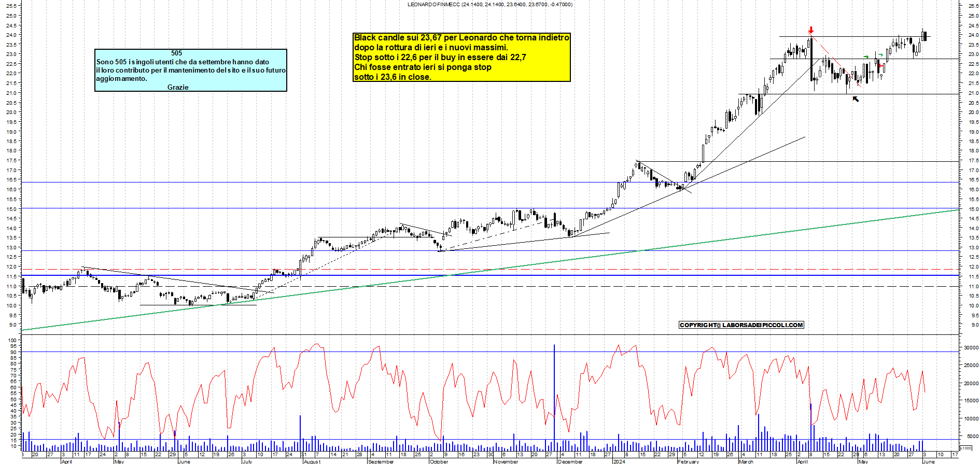Click the LEONARDO FINMECC chart title
This screenshot has height=464, width=980.
[490, 4]
